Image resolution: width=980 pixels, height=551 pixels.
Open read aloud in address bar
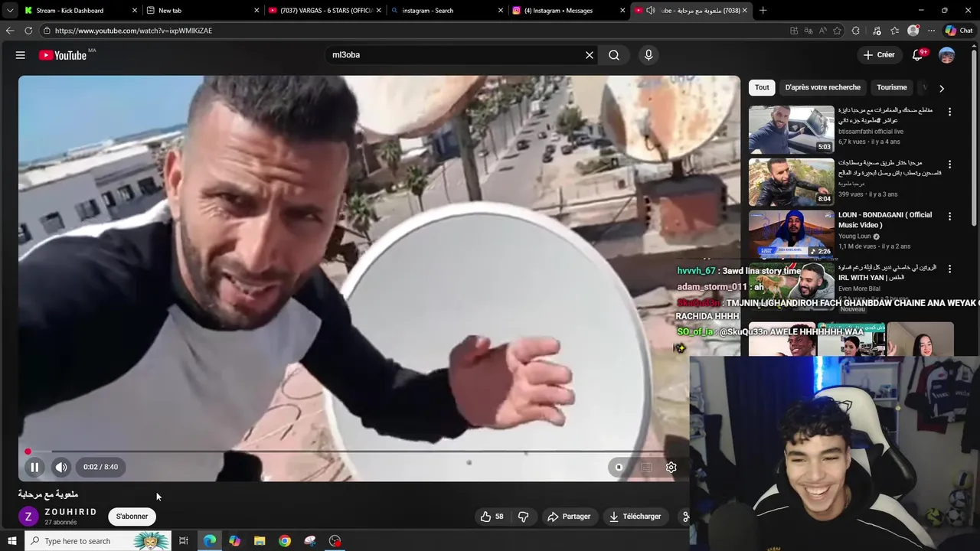[823, 31]
